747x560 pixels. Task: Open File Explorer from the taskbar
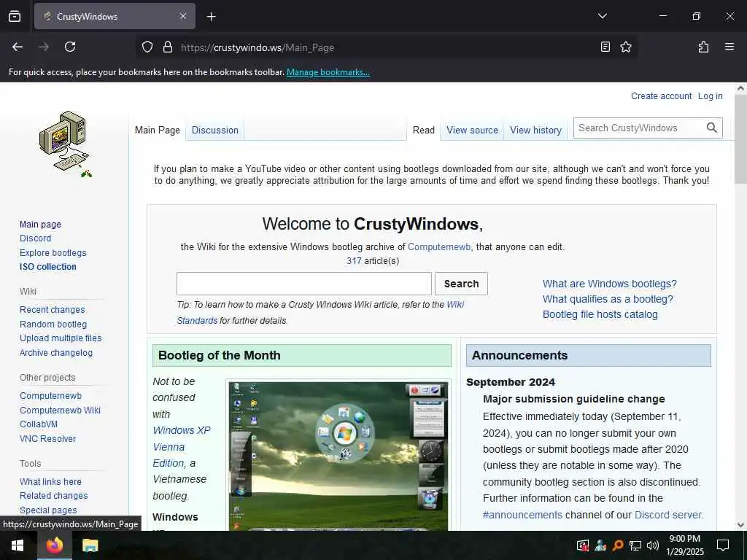(x=90, y=545)
